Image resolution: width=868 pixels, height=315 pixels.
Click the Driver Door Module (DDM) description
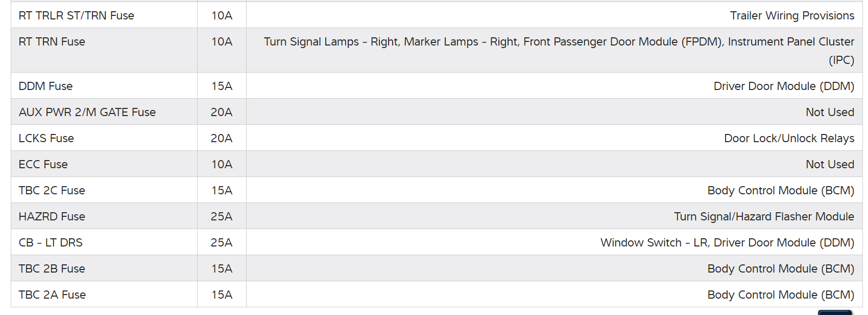[784, 86]
